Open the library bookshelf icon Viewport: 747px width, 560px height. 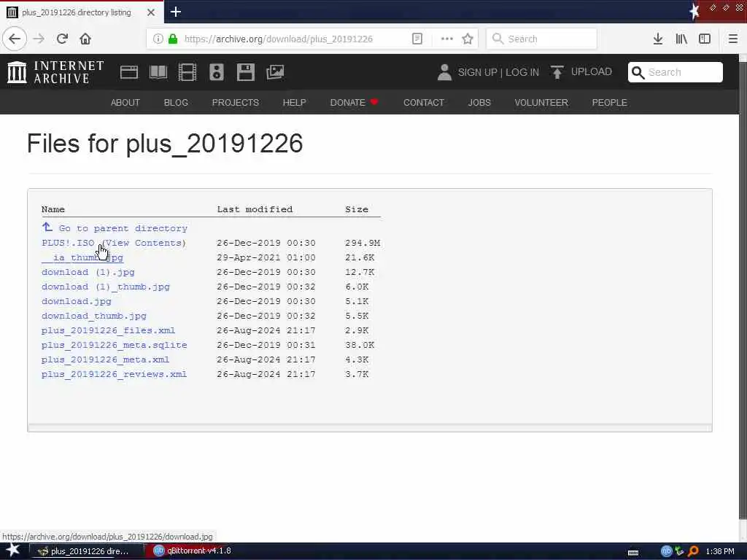tap(681, 39)
